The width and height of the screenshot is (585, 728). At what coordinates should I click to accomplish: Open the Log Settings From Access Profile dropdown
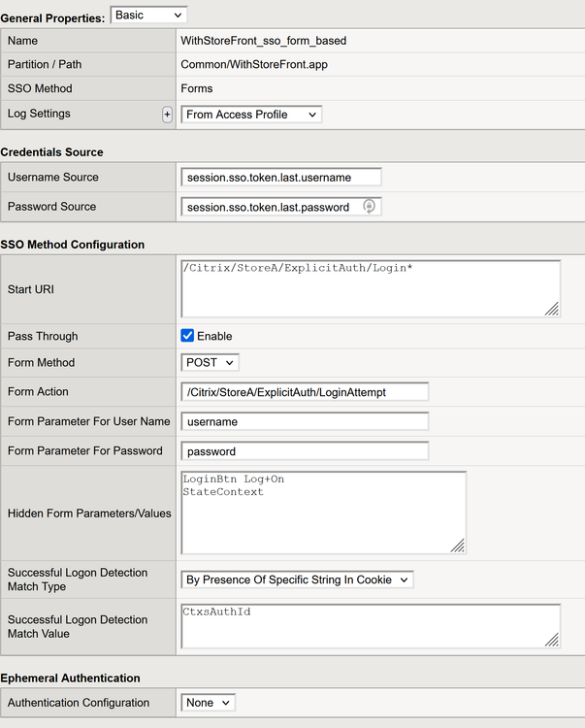(251, 115)
